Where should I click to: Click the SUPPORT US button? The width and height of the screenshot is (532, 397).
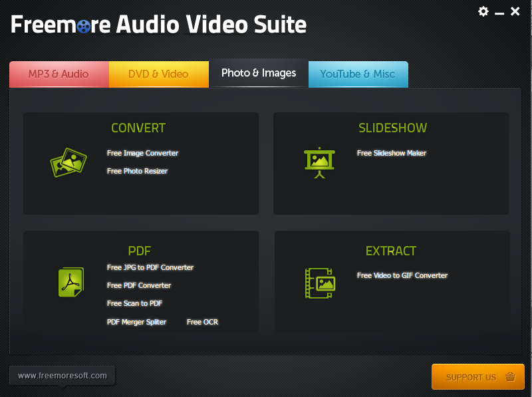[477, 376]
